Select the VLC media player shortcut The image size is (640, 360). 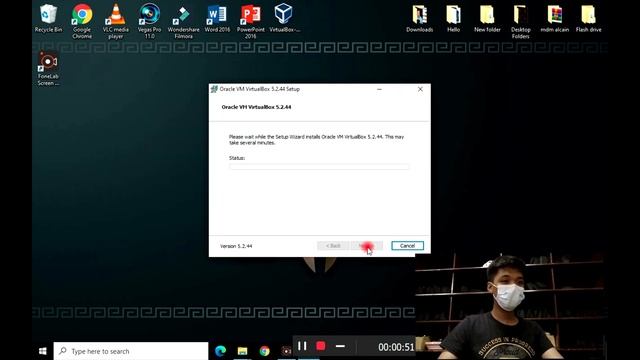point(116,21)
